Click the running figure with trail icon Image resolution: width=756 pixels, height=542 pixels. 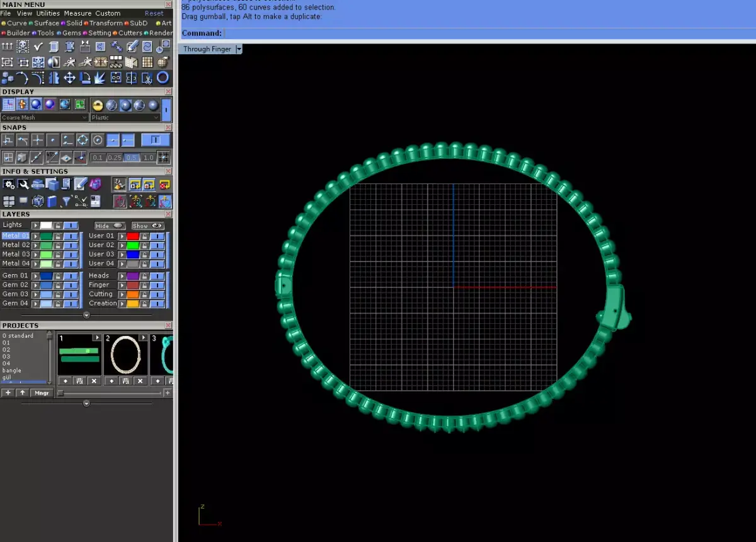click(86, 62)
